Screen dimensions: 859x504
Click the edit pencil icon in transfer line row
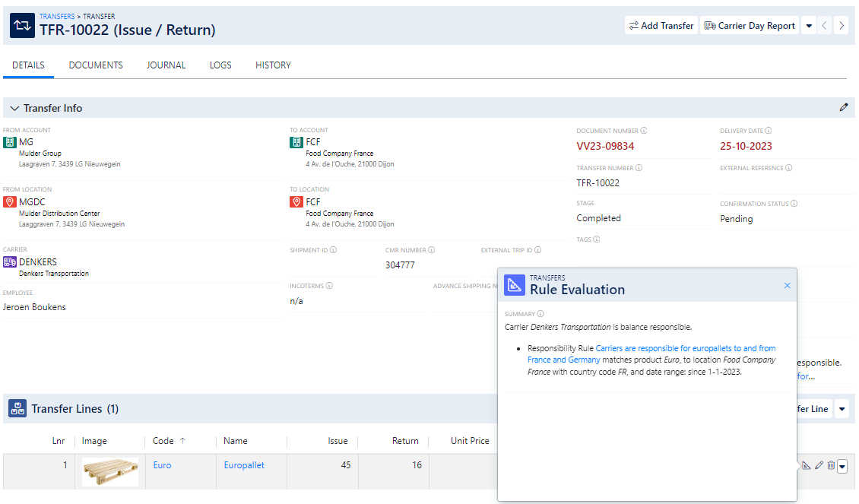819,465
